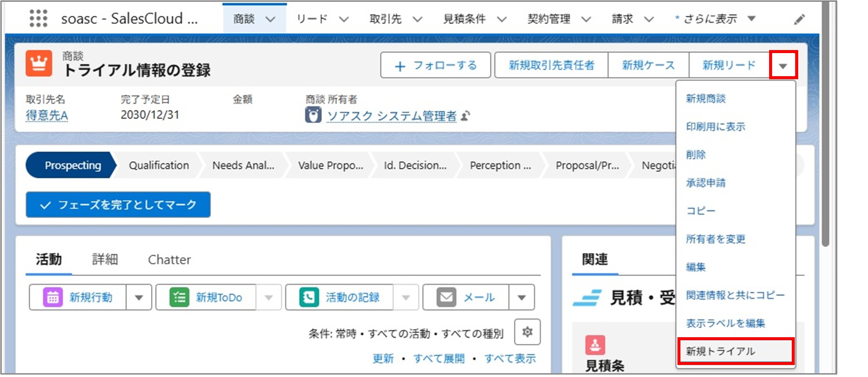Click the 新規取引先責任者 button
The height and width of the screenshot is (377, 868).
click(x=552, y=65)
